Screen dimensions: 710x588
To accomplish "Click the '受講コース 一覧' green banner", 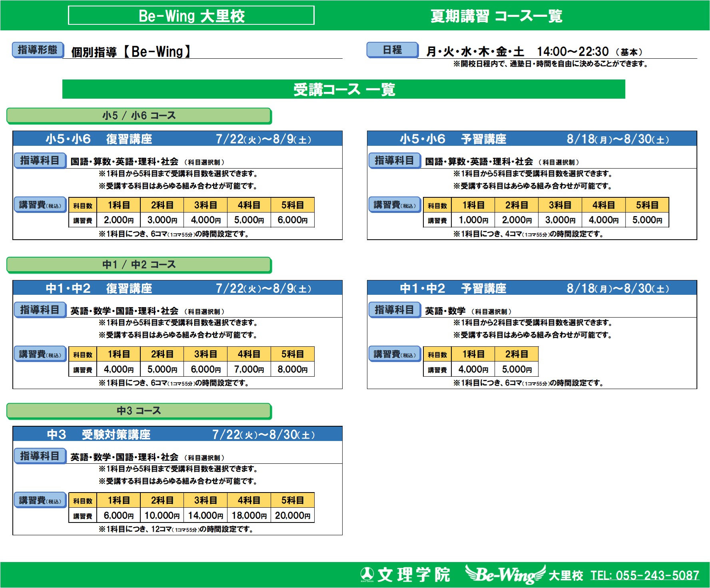I will 344,89.
